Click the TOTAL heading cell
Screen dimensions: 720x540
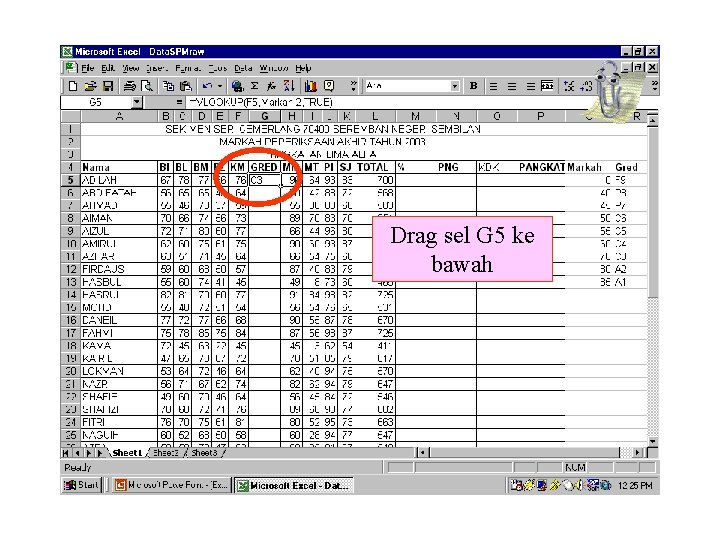[373, 167]
